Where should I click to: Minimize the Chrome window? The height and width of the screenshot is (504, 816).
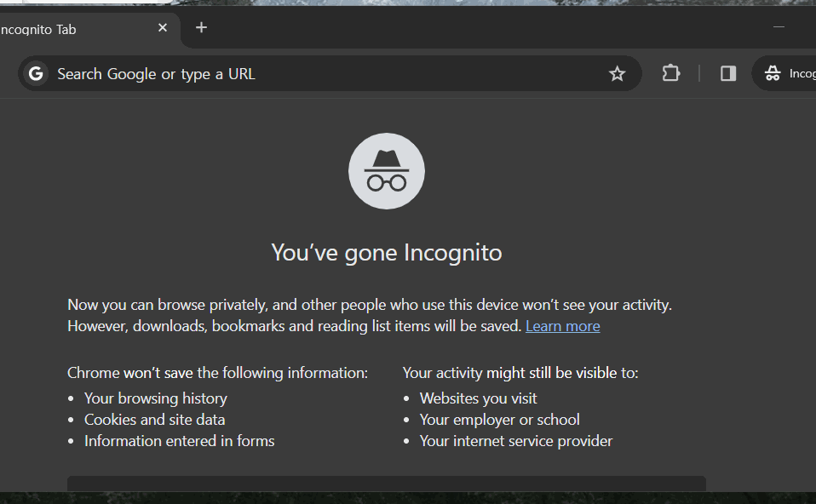point(779,27)
